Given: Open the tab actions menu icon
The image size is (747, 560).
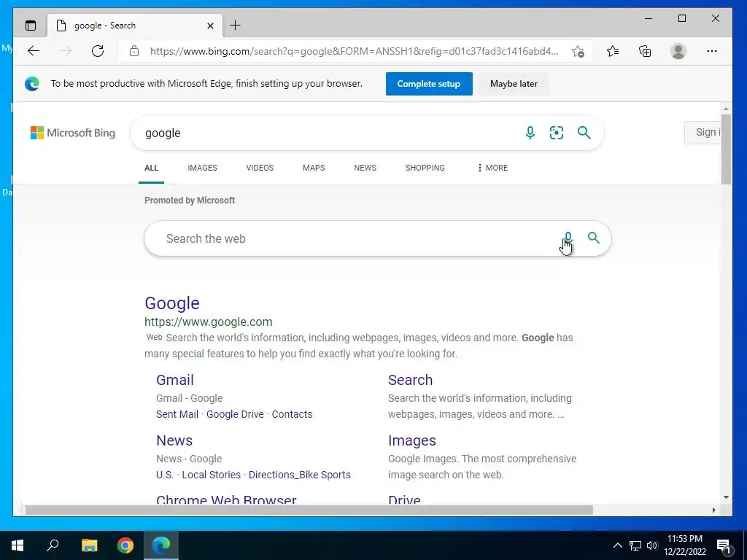Looking at the screenshot, I should 31,26.
